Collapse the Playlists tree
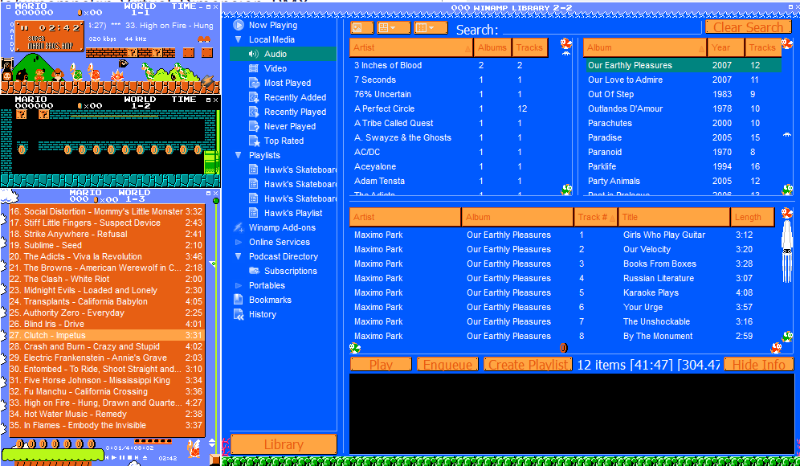Image resolution: width=800 pixels, height=466 pixels. pyautogui.click(x=238, y=155)
